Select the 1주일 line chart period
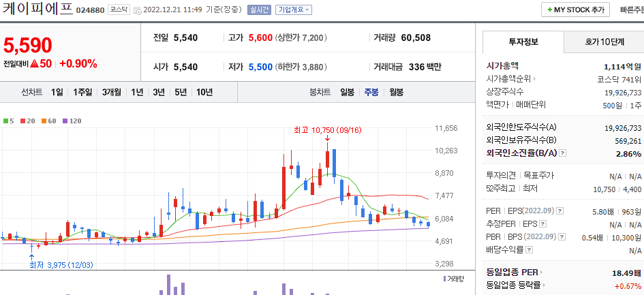Viewport: 644px width, 295px height. coord(82,92)
